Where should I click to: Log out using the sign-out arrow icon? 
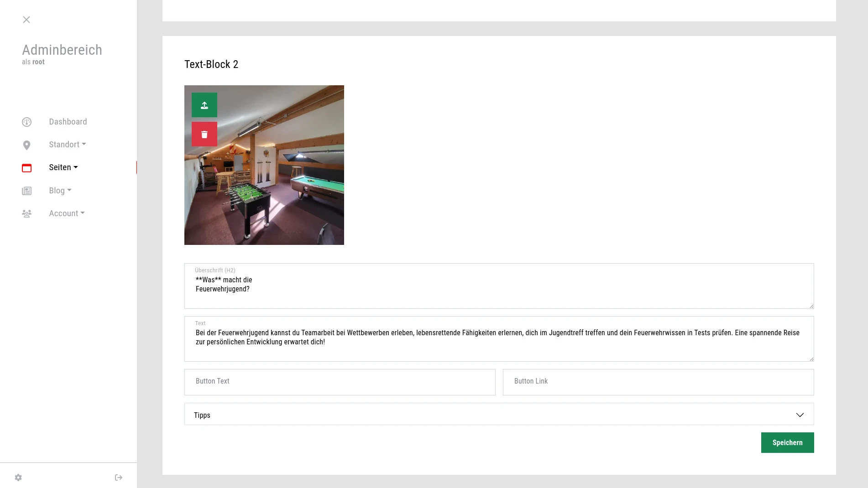pos(119,478)
